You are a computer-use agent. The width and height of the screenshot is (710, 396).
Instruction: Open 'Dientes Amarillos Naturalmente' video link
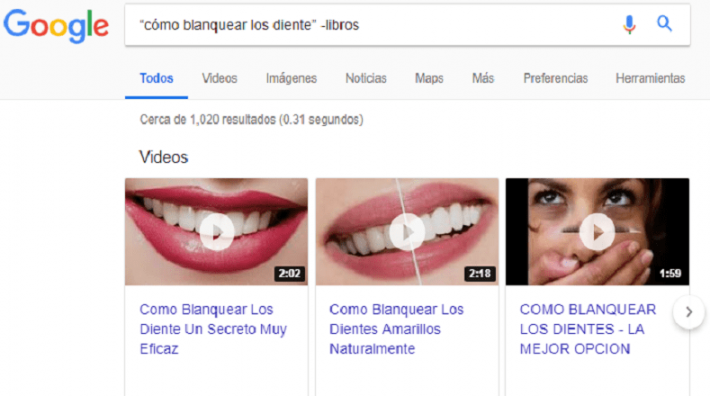pos(396,329)
